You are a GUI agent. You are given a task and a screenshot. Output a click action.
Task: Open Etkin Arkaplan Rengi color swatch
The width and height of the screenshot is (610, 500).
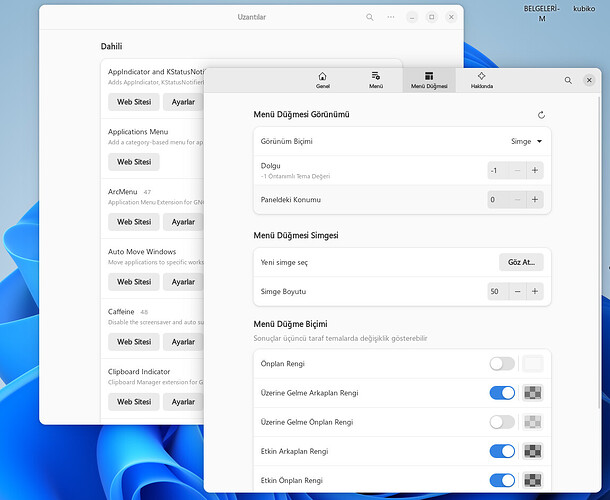(x=533, y=451)
